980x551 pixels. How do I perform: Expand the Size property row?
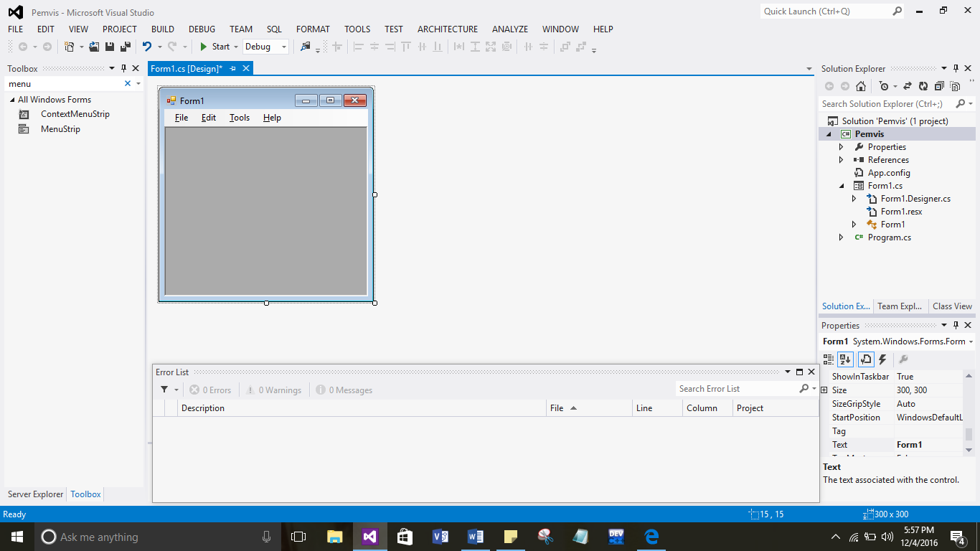(824, 390)
